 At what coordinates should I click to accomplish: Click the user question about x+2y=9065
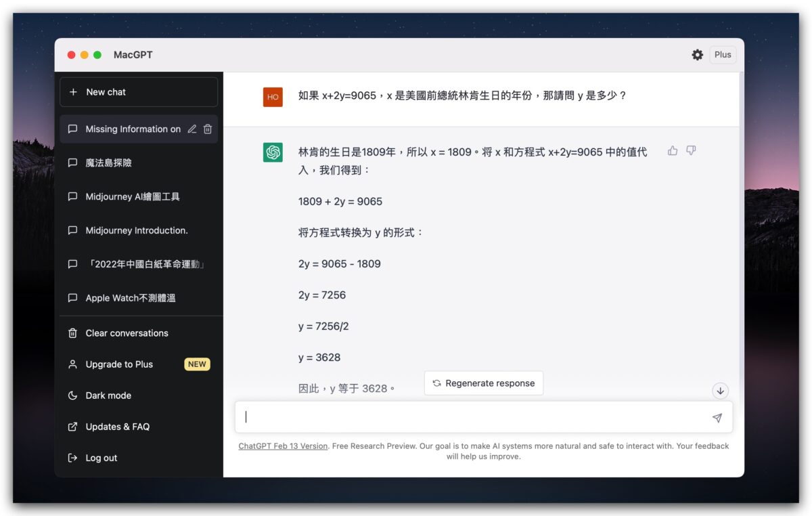[463, 96]
